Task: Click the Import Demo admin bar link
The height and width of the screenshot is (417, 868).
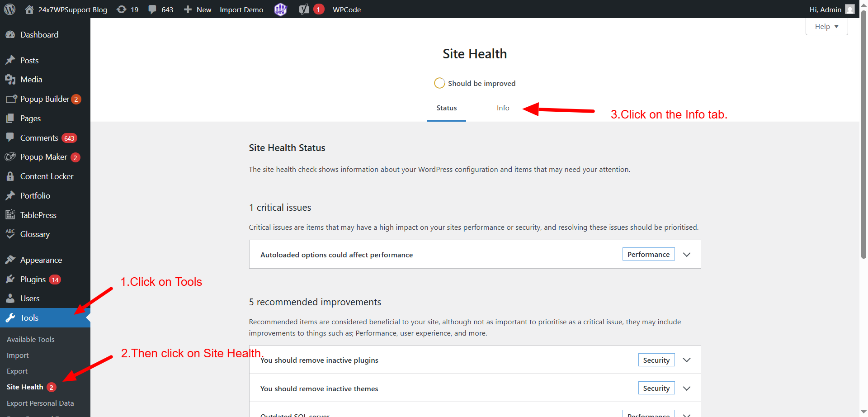Action: 241,9
